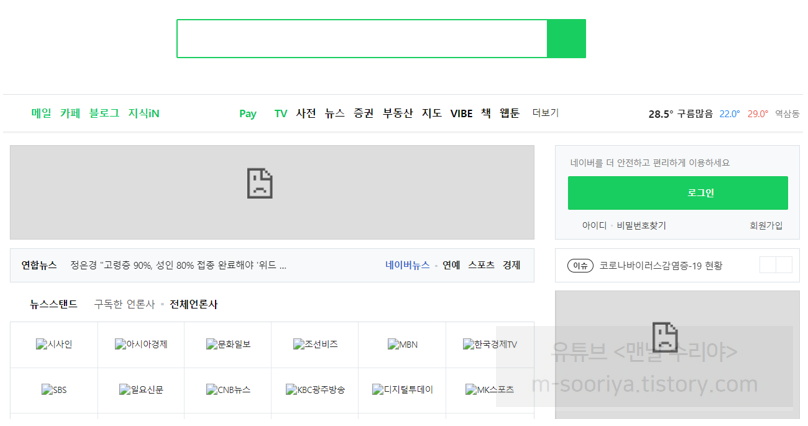Open the 책 menu item
The width and height of the screenshot is (808, 426).
(x=486, y=113)
